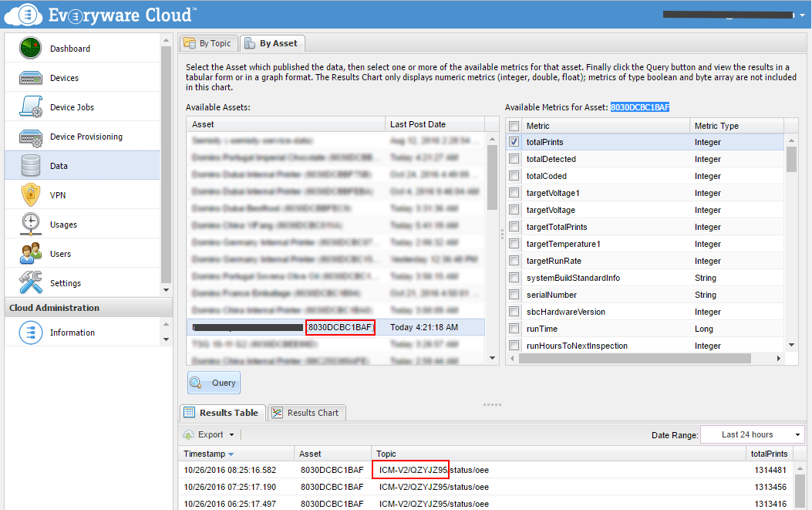812x510 pixels.
Task: Open the Users people icon
Action: (x=31, y=253)
